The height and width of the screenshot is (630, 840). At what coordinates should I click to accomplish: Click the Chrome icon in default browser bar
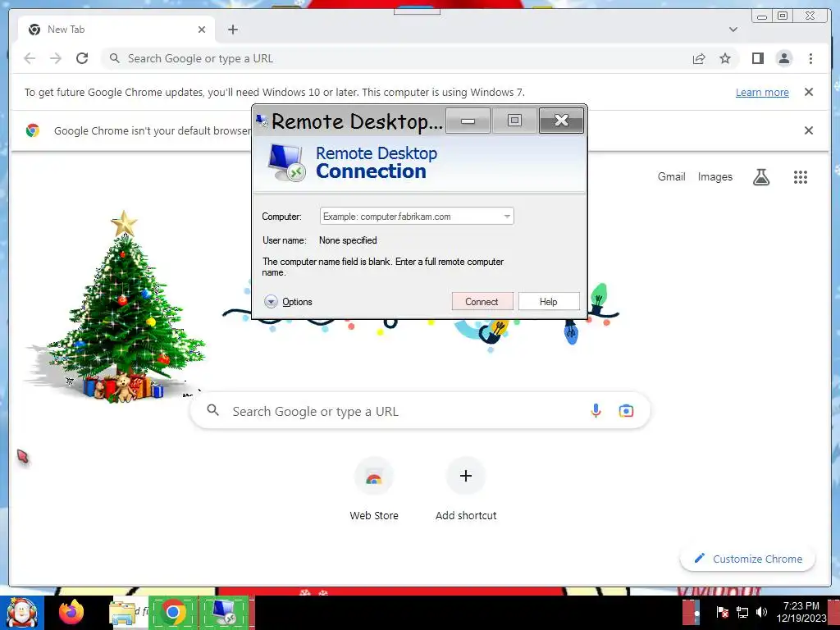(x=33, y=130)
